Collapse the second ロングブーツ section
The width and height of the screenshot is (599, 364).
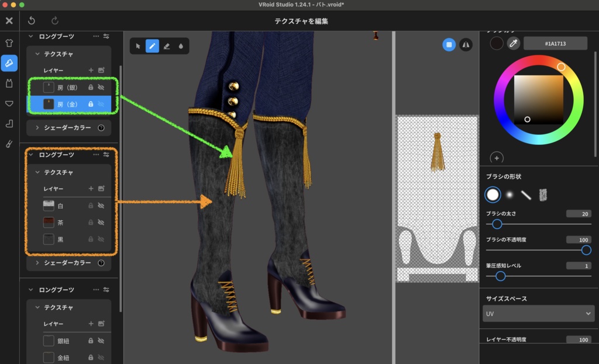pyautogui.click(x=31, y=154)
